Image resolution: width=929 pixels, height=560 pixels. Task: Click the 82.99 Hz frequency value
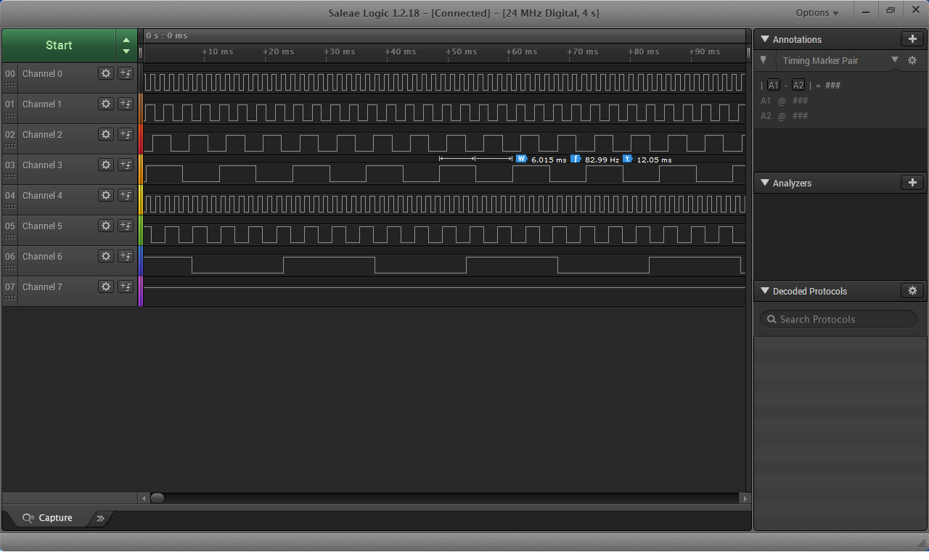pyautogui.click(x=602, y=160)
